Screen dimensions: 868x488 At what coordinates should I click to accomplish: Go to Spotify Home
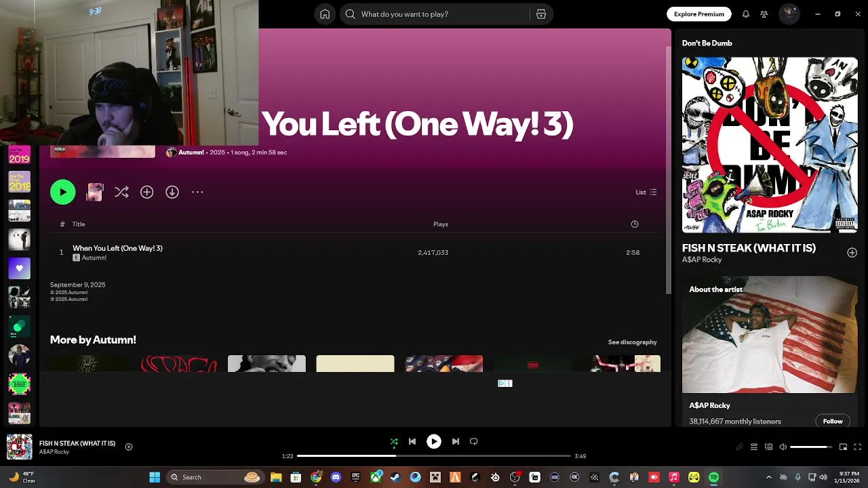coord(325,14)
